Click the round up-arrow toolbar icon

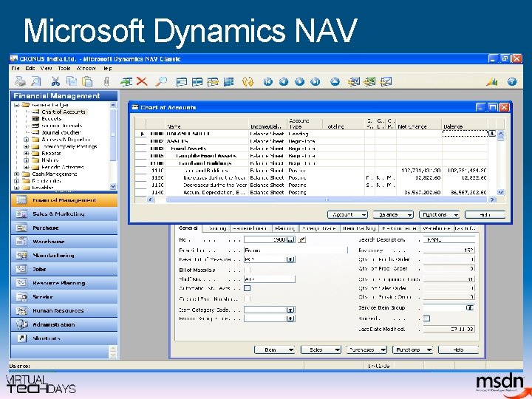(335, 81)
